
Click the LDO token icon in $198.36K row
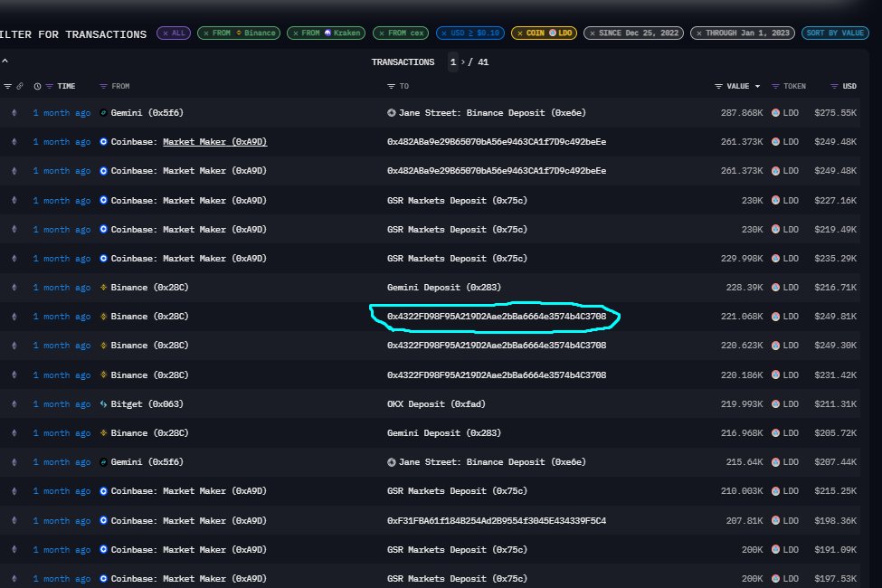click(x=775, y=521)
